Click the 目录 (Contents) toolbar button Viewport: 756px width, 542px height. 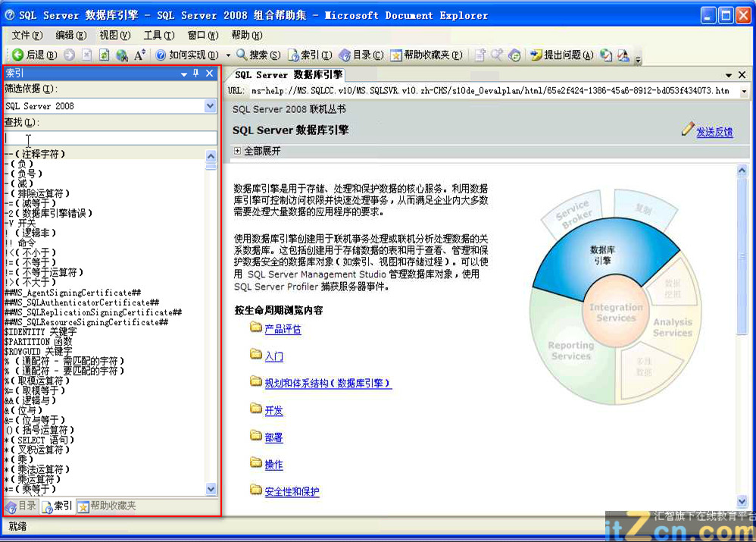[x=361, y=55]
